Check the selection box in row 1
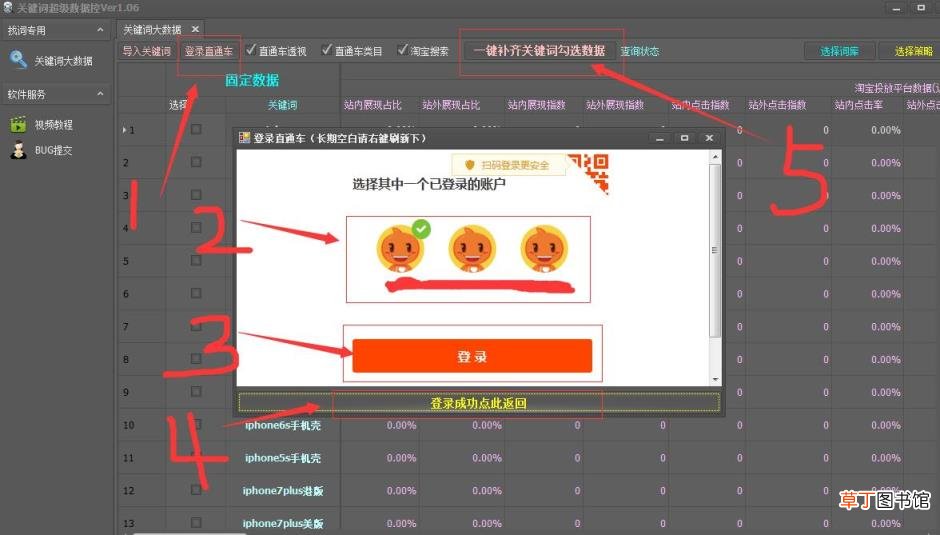This screenshot has height=535, width=940. click(x=196, y=129)
